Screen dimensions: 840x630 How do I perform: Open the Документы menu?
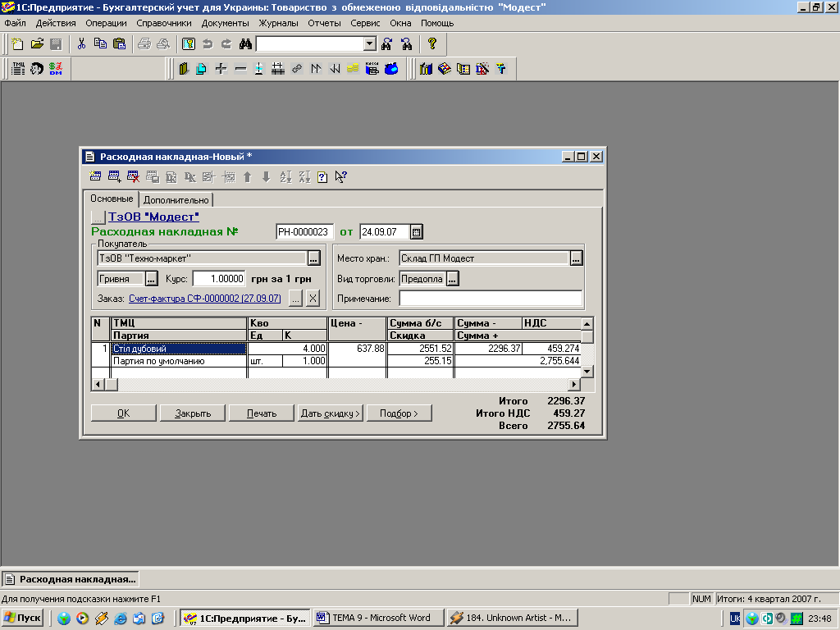click(225, 23)
